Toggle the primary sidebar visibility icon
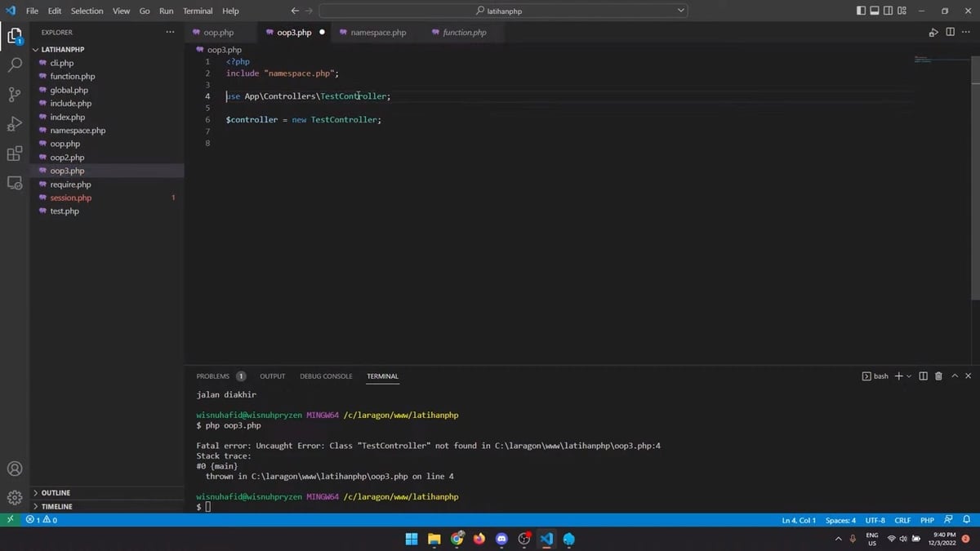Viewport: 980px width, 551px height. point(859,10)
